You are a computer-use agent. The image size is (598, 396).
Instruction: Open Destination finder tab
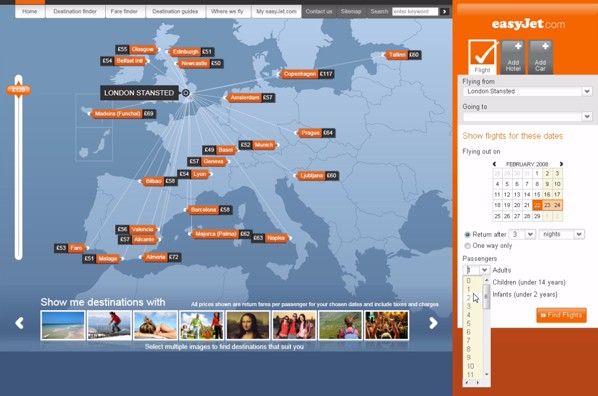point(75,11)
